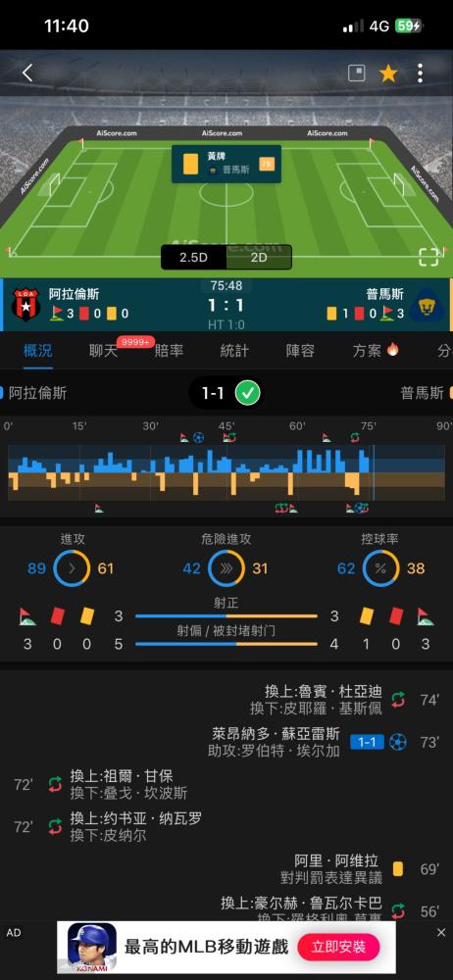This screenshot has height=980, width=453.
Task: Close the MLB ad banner
Action: pos(441,933)
